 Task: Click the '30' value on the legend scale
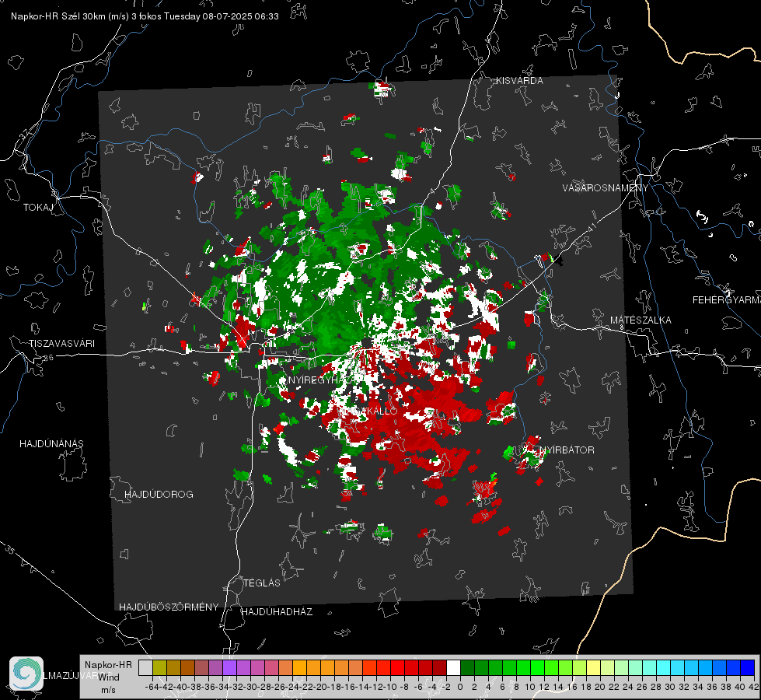pos(670,687)
